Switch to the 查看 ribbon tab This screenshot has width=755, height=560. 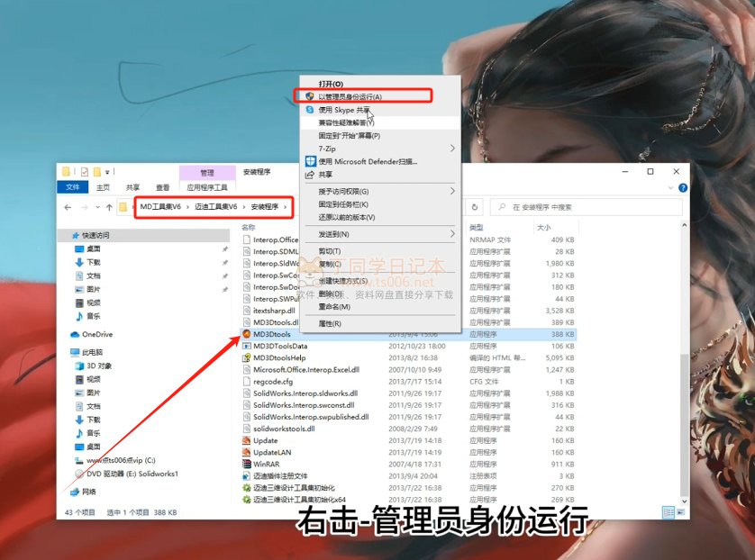click(162, 187)
